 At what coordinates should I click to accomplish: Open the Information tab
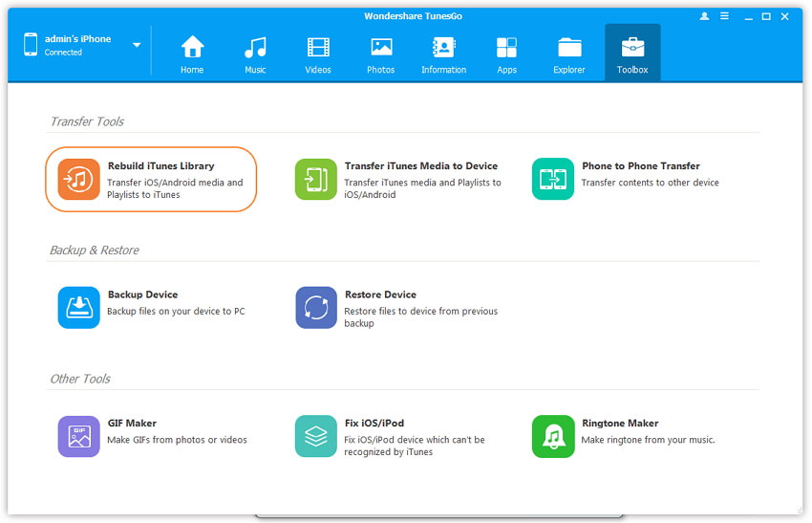[x=443, y=54]
